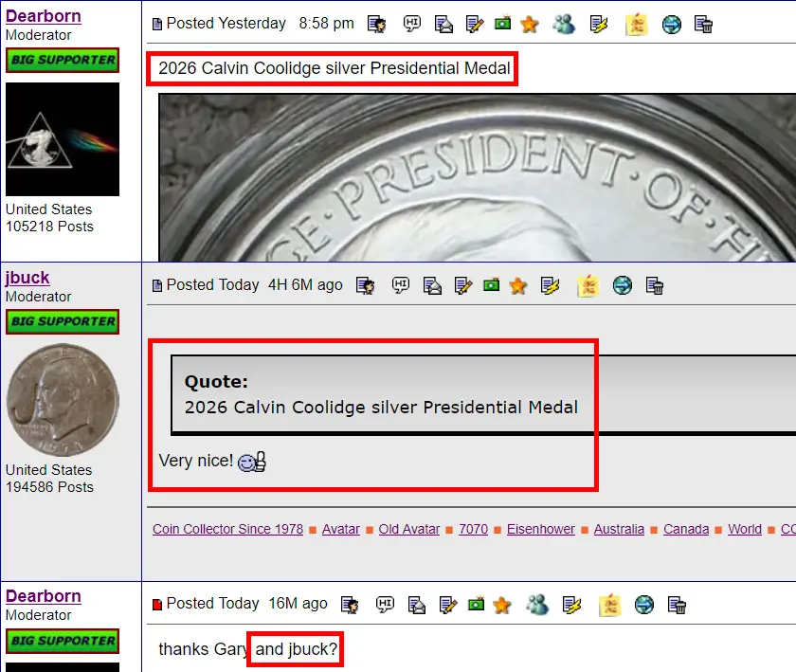The height and width of the screenshot is (672, 796).
Task: Click globe arrow icon on 16M ago post
Action: 644,605
